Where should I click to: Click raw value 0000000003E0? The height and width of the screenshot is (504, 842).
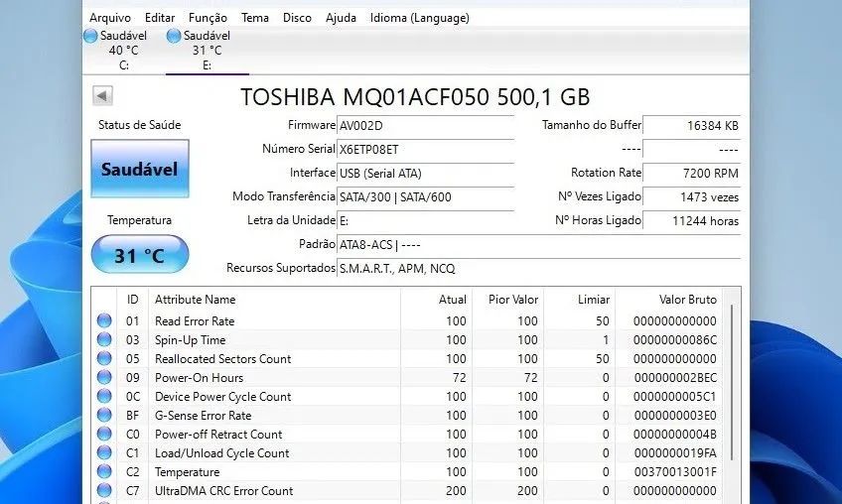point(675,415)
